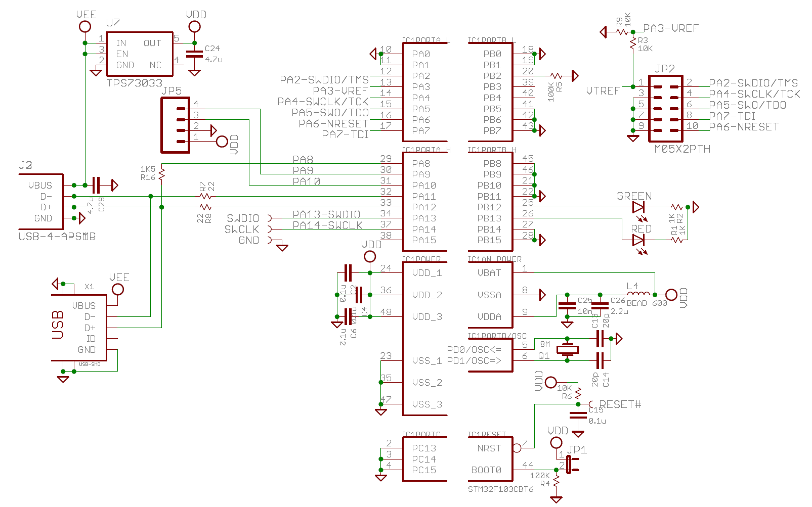Select the R4 100K BOOT0 resistor
The height and width of the screenshot is (507, 812).
pos(556,482)
